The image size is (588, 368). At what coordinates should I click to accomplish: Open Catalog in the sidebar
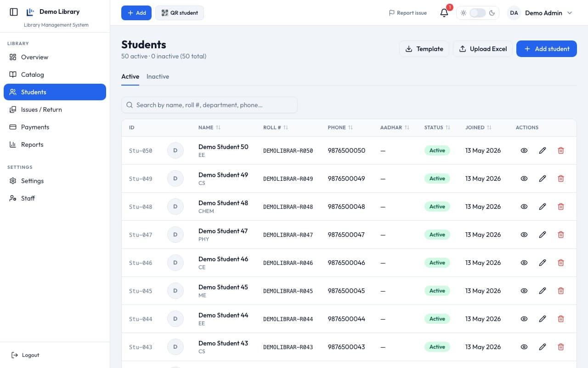click(x=55, y=75)
